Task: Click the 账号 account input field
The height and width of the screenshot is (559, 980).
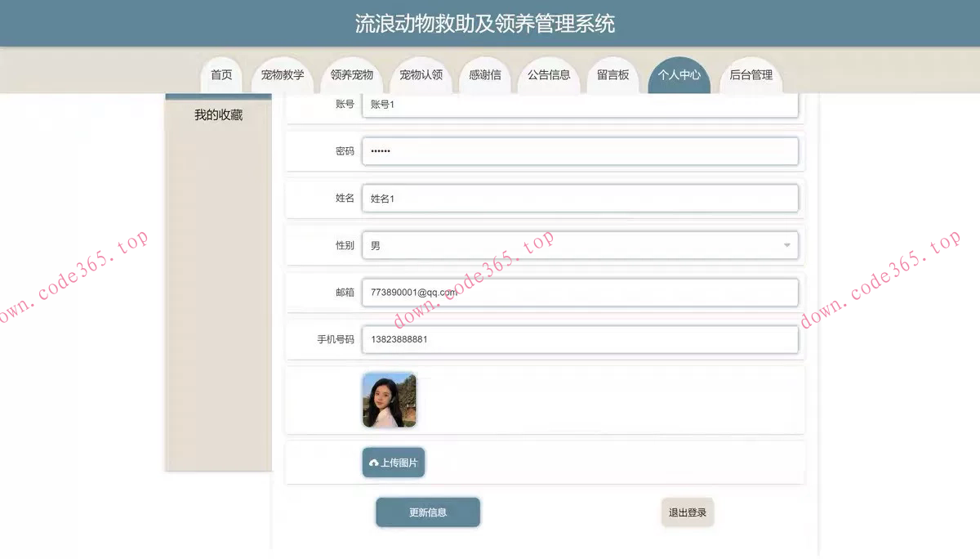Action: 580,105
